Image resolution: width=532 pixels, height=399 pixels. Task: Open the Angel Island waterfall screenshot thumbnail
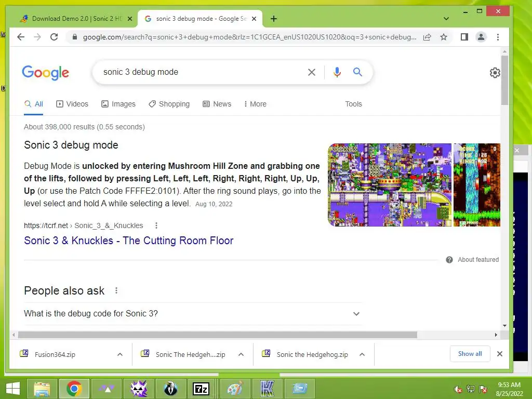(477, 185)
